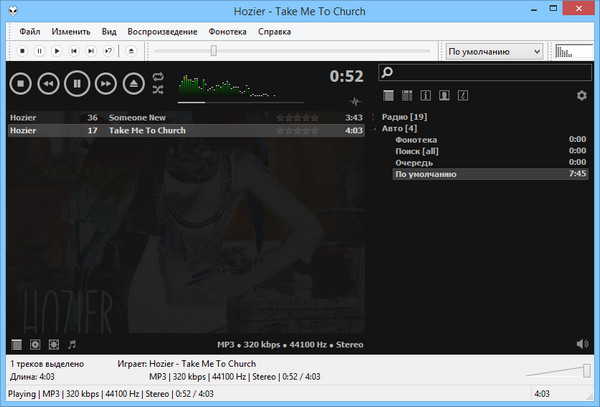Toggle shuffle playback mode icon
The height and width of the screenshot is (407, 600).
pyautogui.click(x=158, y=91)
